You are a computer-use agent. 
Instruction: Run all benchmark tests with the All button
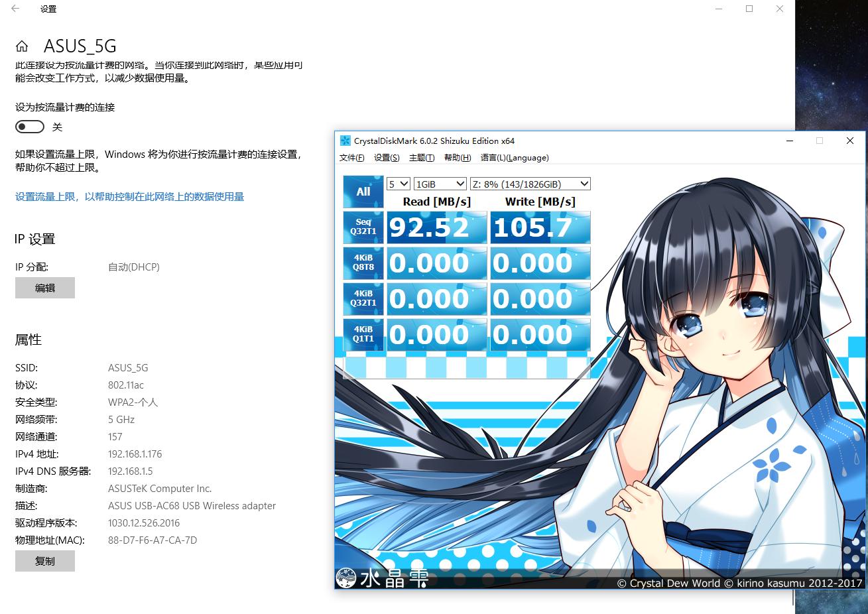pyautogui.click(x=363, y=192)
